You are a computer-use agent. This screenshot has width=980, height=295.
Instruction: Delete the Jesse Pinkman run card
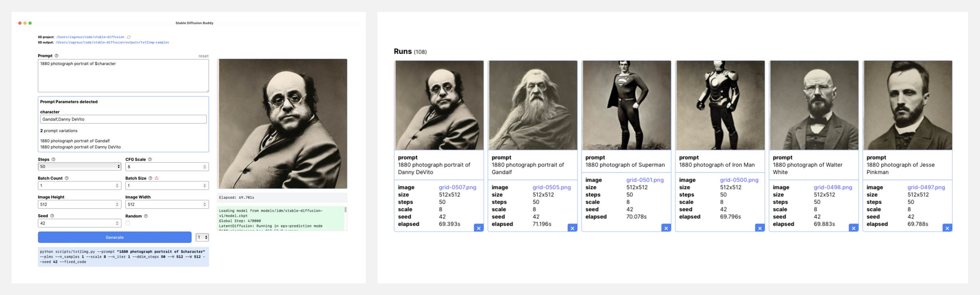947,228
